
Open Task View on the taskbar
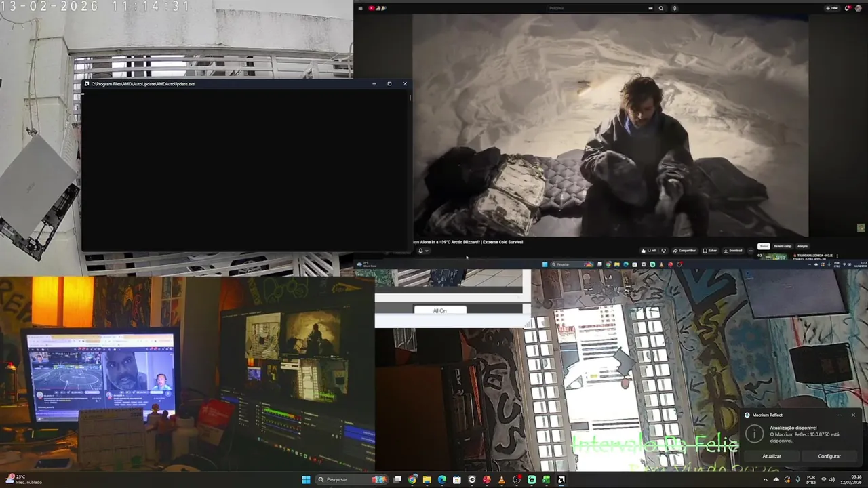tap(398, 480)
